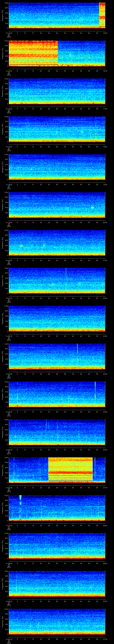Select the spectrogram starting at 14:29:00
This screenshot has width=114, height=644.
(x=57, y=584)
